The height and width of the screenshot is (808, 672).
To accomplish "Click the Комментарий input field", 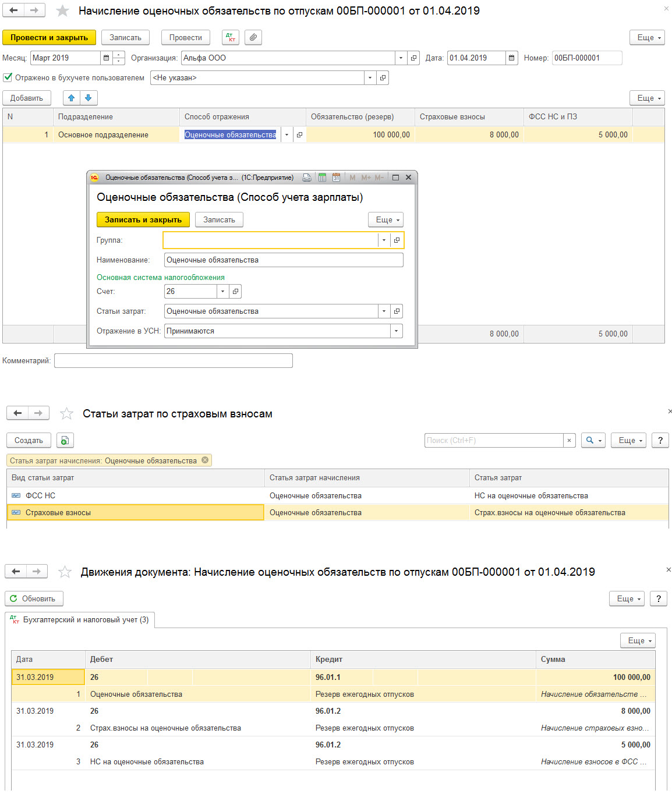I will click(174, 361).
